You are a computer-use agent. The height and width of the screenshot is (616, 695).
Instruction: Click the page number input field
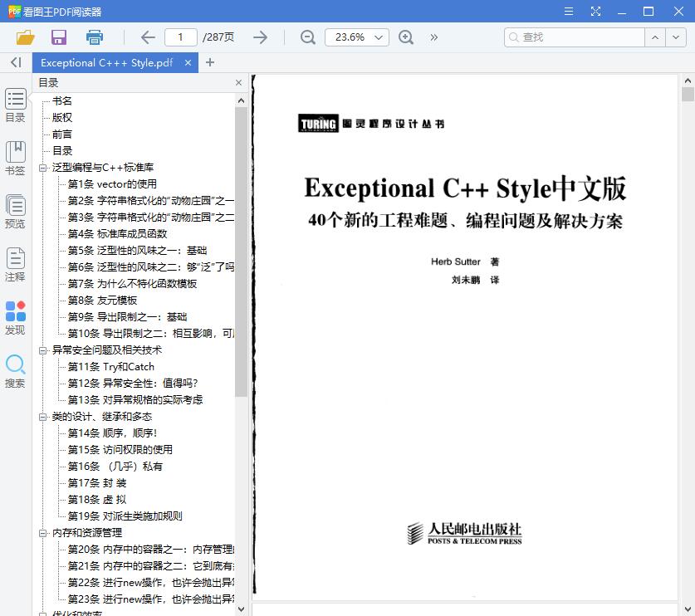point(180,37)
